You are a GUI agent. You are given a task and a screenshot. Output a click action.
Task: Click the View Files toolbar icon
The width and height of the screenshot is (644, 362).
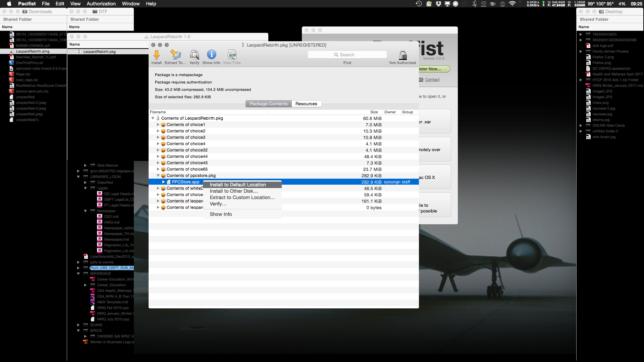pyautogui.click(x=232, y=55)
